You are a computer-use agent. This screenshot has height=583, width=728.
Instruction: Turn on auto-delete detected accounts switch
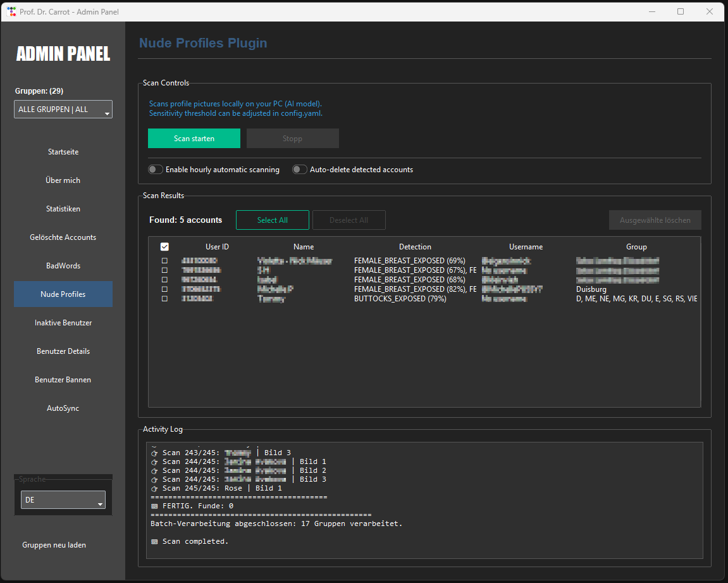tap(300, 170)
